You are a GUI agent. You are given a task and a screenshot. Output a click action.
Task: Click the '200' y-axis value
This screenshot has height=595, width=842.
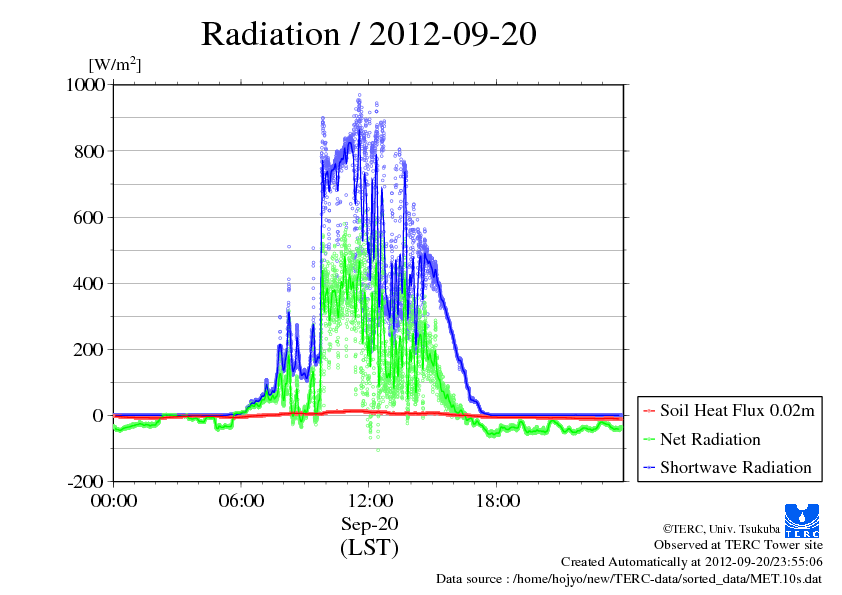(x=89, y=350)
